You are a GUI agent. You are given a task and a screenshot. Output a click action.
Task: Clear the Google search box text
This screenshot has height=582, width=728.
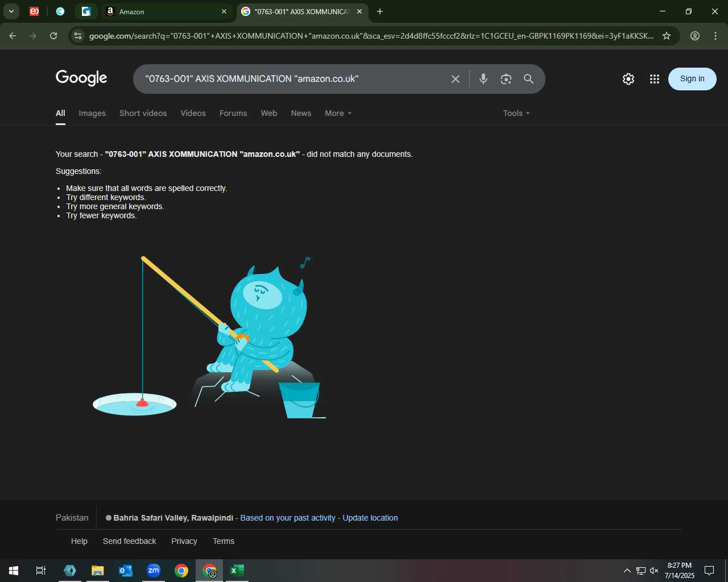point(456,79)
